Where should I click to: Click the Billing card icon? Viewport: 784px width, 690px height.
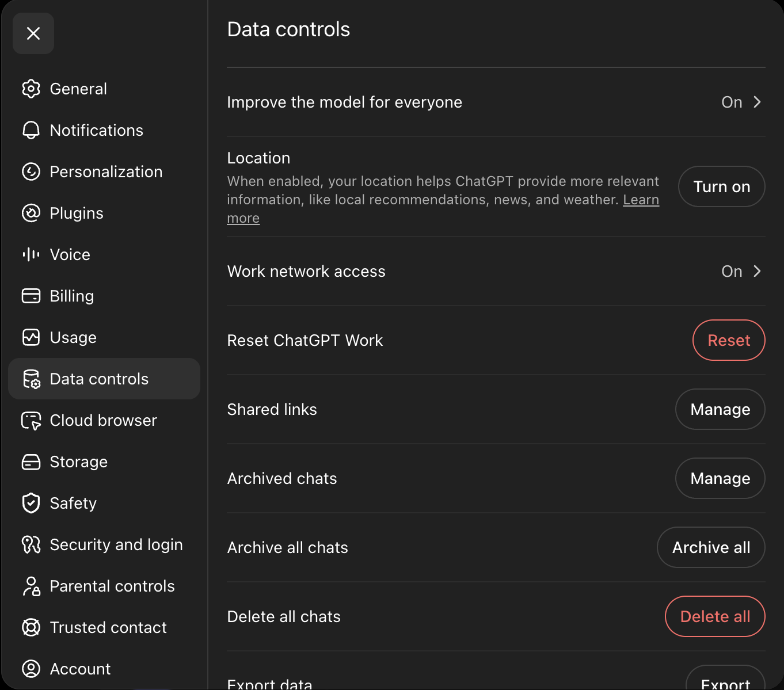(31, 296)
